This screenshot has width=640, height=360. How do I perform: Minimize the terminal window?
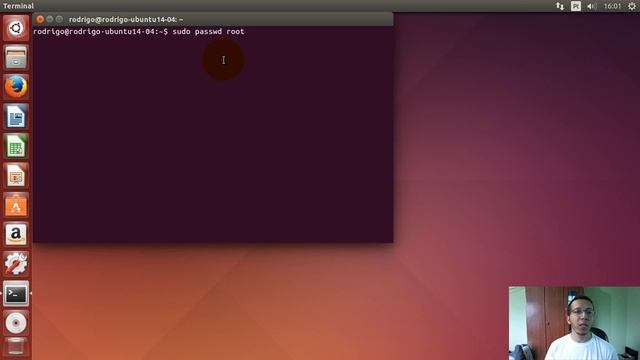[x=50, y=19]
